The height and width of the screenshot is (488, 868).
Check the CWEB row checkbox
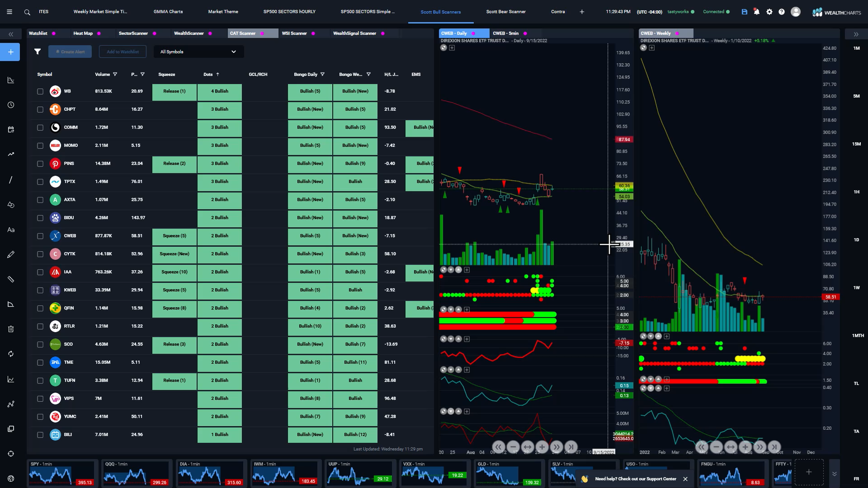pos(40,236)
